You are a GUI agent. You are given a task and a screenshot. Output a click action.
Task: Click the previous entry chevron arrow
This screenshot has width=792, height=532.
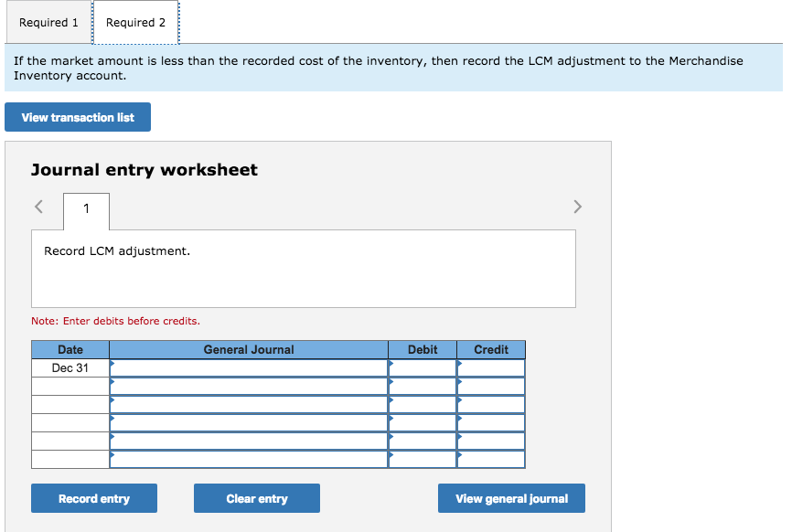38,207
